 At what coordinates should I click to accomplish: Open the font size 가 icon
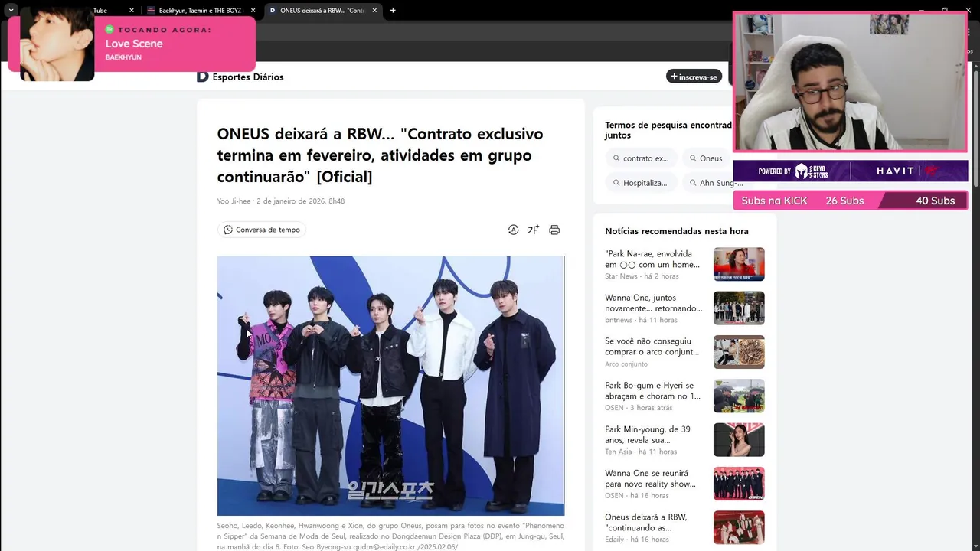click(534, 230)
